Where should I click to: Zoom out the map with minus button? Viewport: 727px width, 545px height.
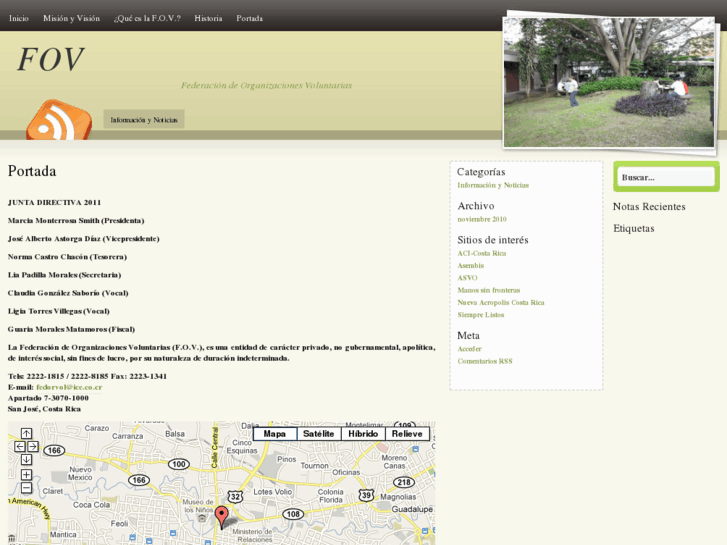[x=26, y=488]
